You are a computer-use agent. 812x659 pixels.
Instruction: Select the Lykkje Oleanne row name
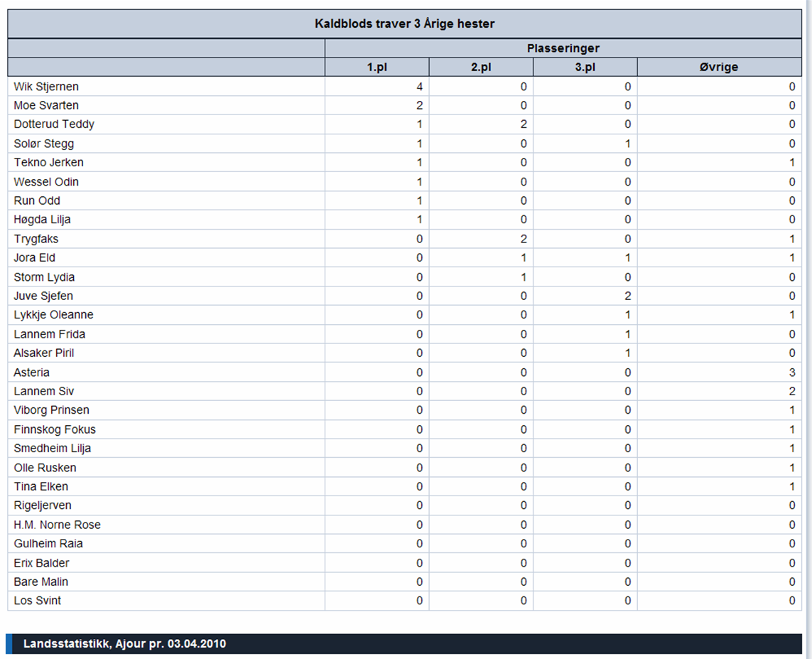(x=53, y=315)
